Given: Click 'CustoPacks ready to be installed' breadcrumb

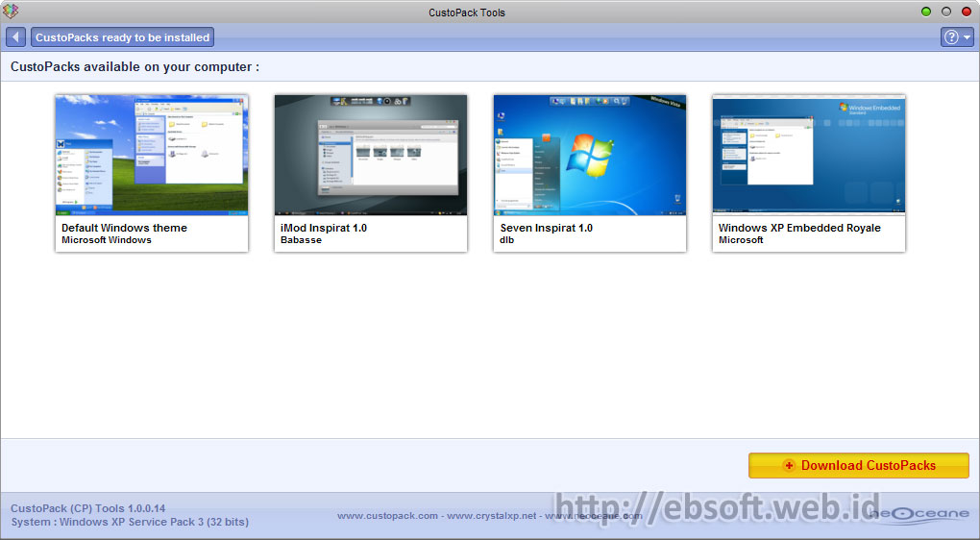Looking at the screenshot, I should pos(123,37).
